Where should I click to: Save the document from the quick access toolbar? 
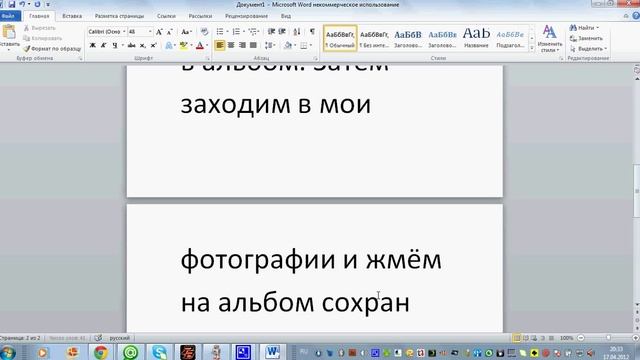[12, 4]
